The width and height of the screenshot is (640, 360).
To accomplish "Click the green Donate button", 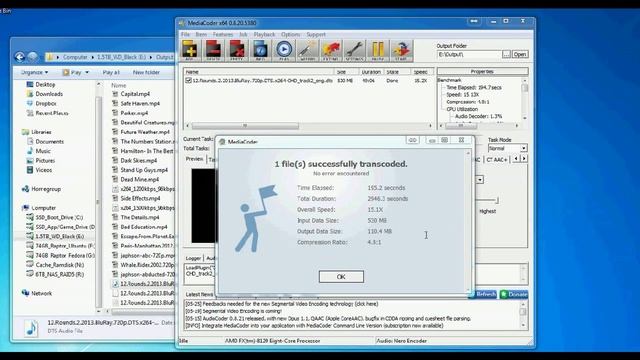I will tap(514, 294).
